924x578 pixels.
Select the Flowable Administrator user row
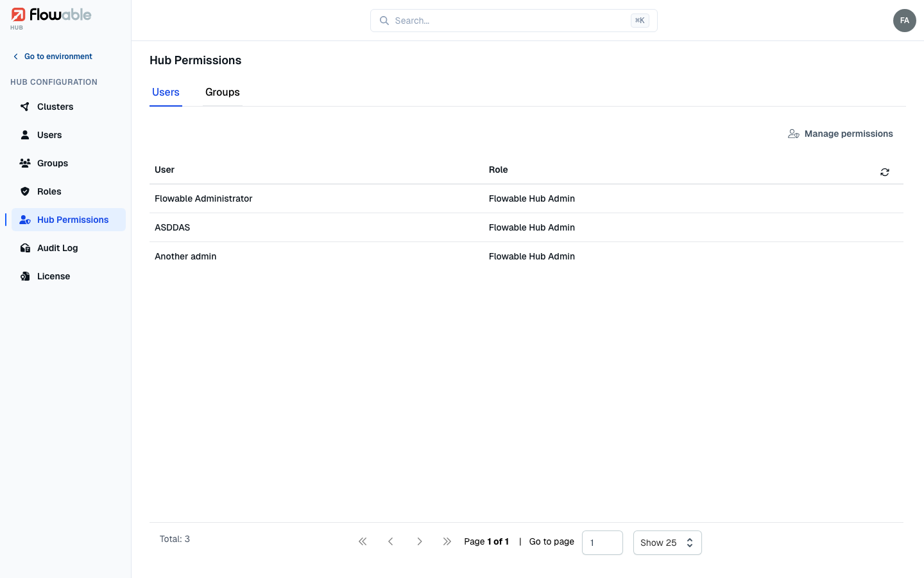pyautogui.click(x=526, y=198)
